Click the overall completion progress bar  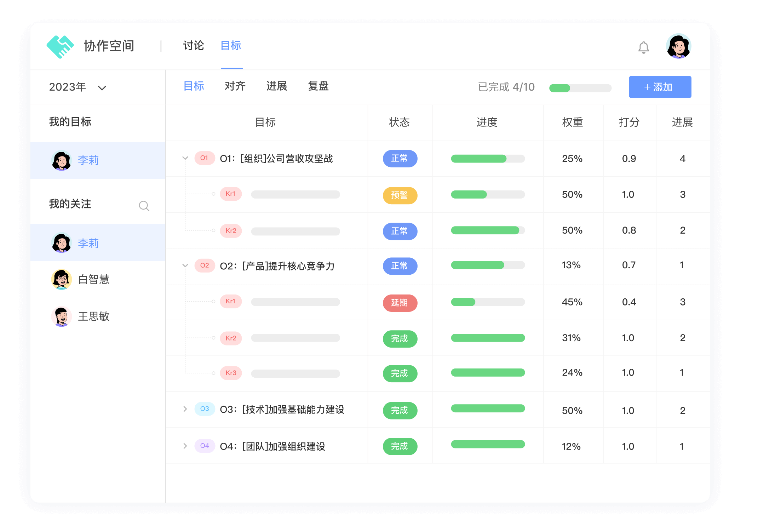pyautogui.click(x=580, y=87)
